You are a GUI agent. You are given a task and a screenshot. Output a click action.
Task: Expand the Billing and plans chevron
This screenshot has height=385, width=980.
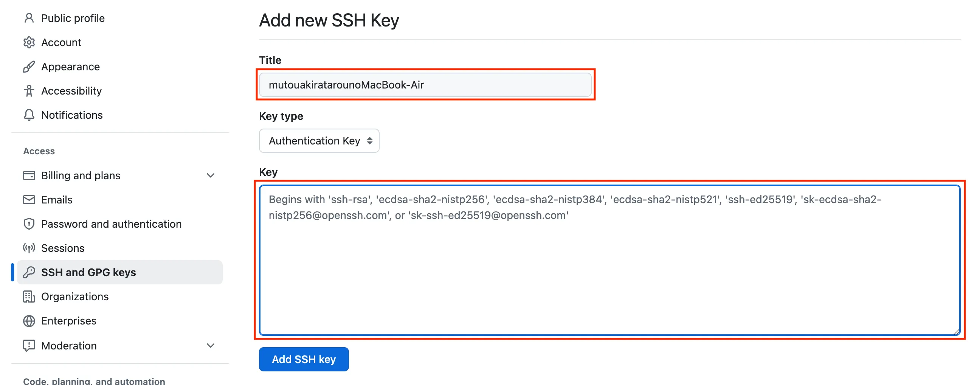(210, 175)
